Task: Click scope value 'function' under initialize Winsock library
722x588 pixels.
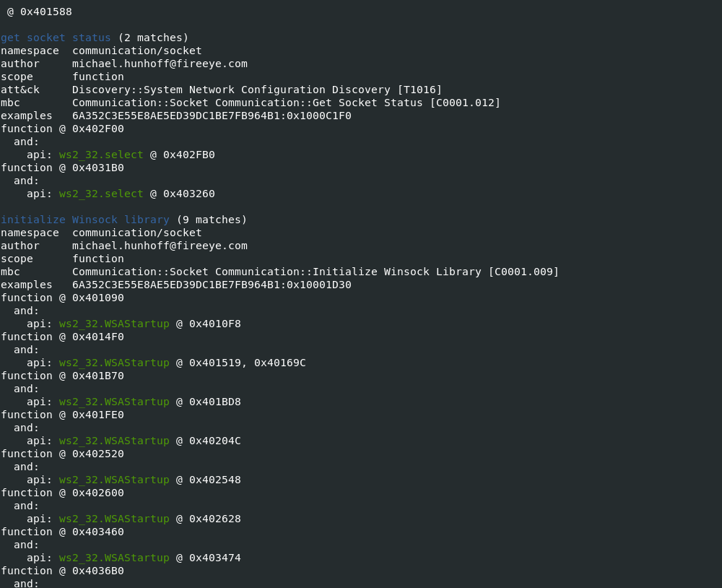Action: click(x=98, y=259)
